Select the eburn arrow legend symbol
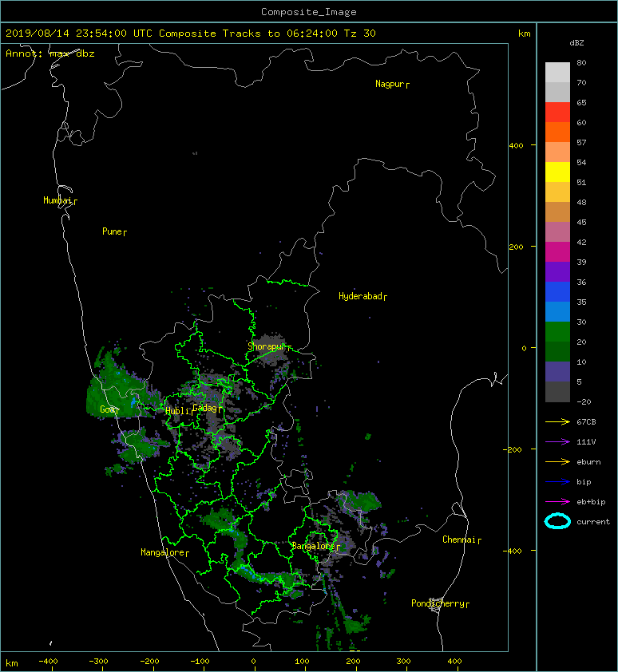618x672 pixels. coord(557,461)
